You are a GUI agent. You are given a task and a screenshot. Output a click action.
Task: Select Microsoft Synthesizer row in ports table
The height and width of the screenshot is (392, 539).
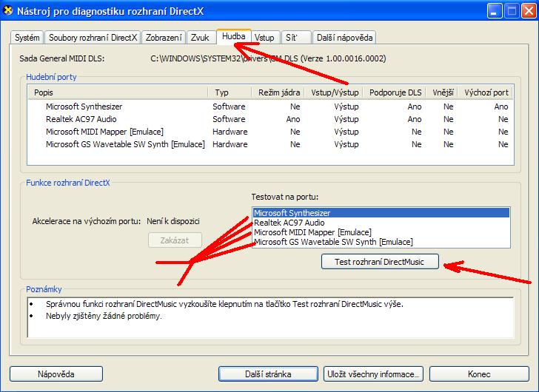pos(270,107)
